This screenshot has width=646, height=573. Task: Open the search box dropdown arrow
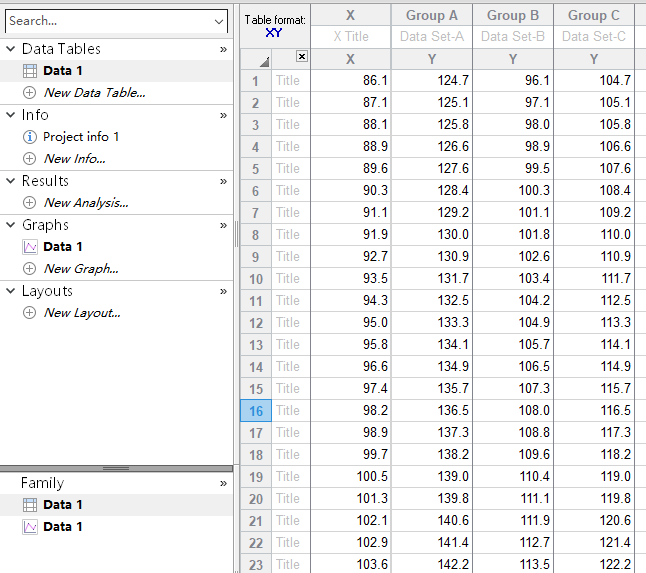pyautogui.click(x=219, y=21)
